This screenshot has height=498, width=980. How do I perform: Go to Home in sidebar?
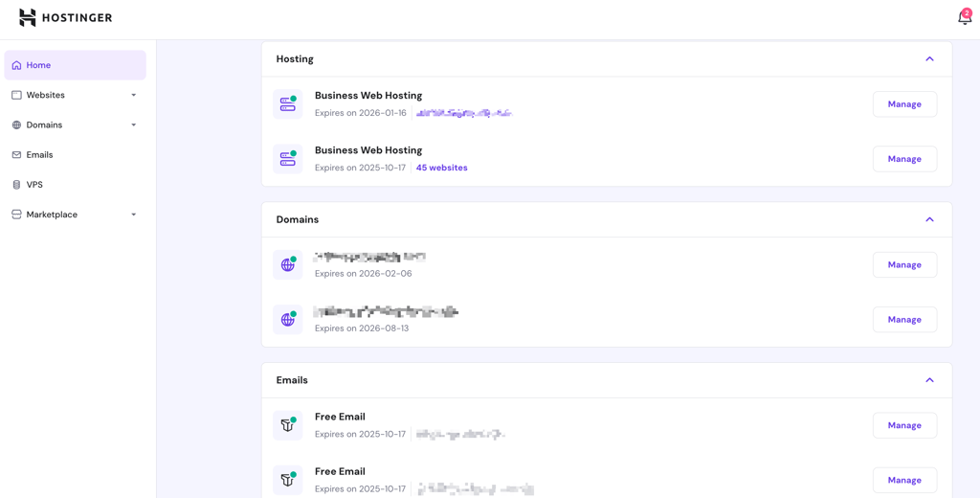[75, 65]
